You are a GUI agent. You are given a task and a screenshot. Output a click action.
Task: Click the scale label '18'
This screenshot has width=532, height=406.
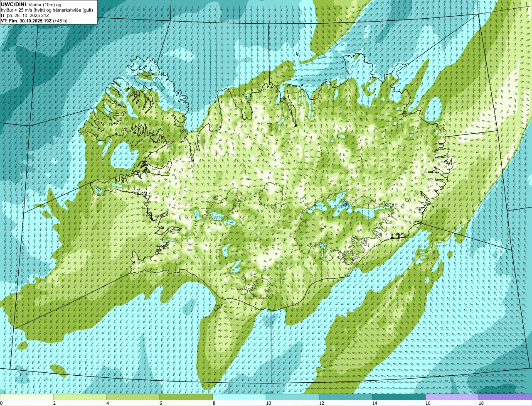tap(481, 403)
